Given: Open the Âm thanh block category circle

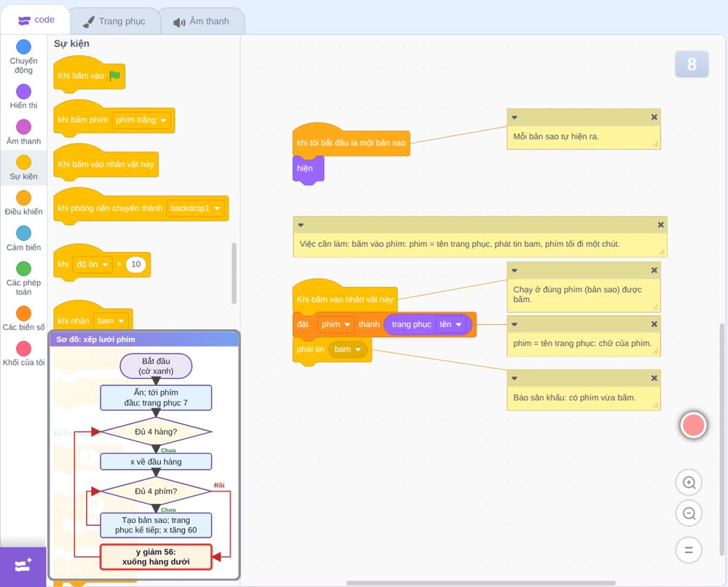Looking at the screenshot, I should (x=24, y=126).
